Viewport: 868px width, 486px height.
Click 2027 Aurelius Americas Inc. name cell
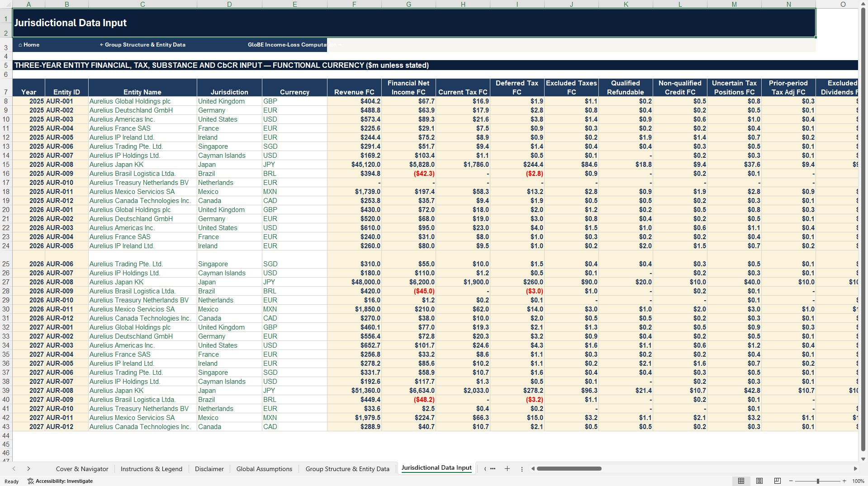142,345
